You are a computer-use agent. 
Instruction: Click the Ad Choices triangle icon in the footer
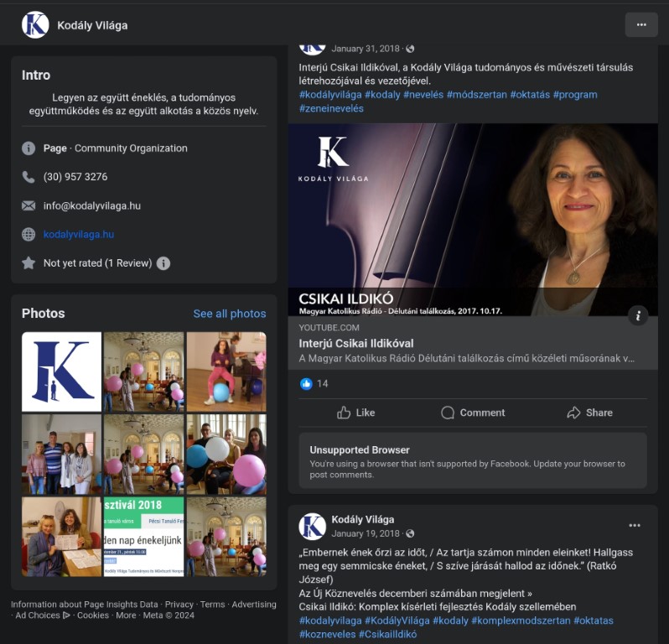(x=66, y=615)
